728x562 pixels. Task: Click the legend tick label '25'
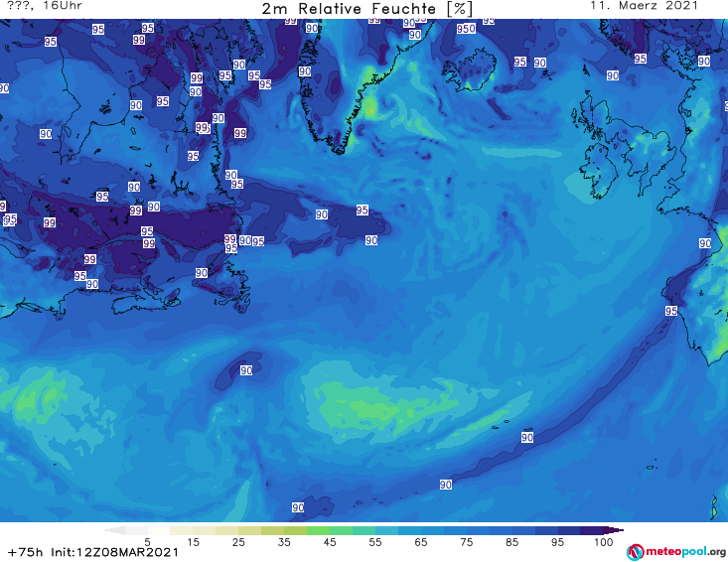[x=238, y=542]
